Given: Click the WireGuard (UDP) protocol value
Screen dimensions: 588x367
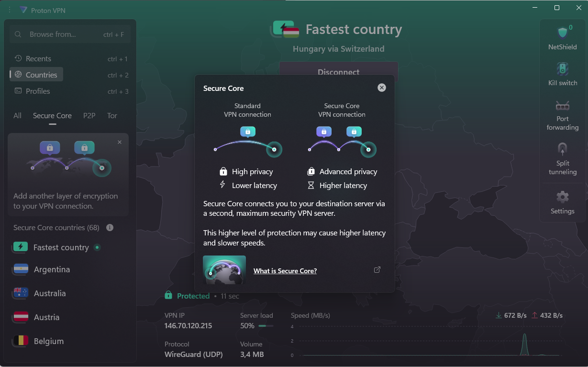Looking at the screenshot, I should [x=194, y=355].
